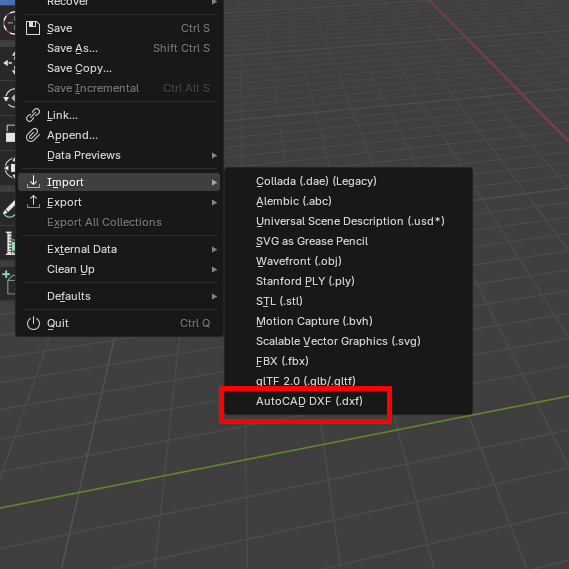Open the Append... menu entry
The image size is (569, 569).
[x=119, y=135]
